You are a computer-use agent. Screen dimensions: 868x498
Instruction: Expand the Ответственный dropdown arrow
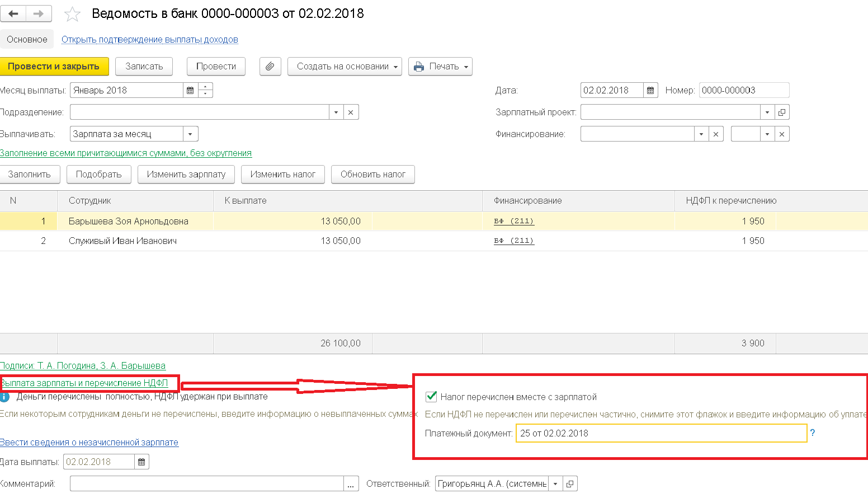[x=555, y=483]
